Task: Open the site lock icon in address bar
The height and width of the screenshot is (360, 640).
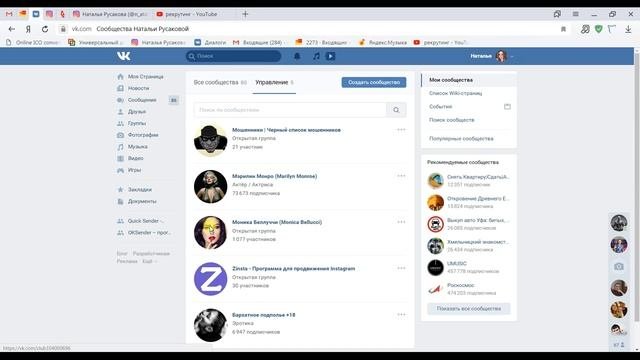Action: [x=63, y=29]
